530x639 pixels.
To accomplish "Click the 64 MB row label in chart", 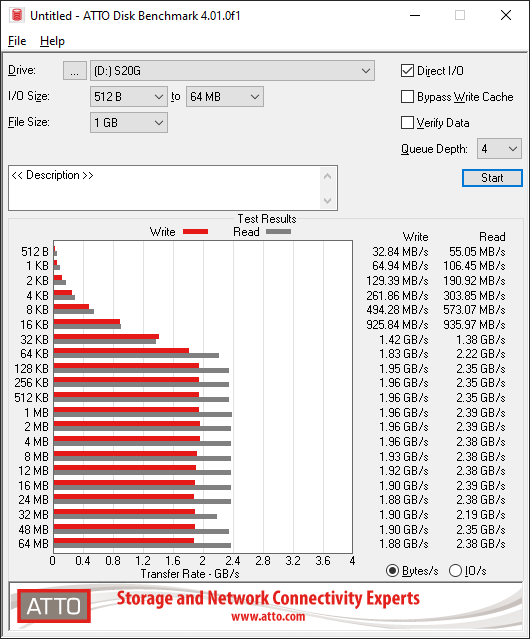I will click(33, 544).
